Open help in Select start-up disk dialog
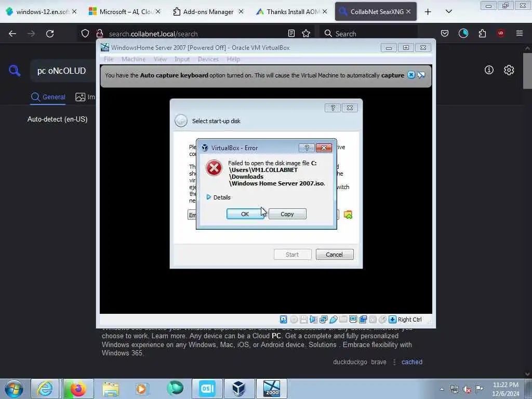This screenshot has height=399, width=532. [332, 108]
